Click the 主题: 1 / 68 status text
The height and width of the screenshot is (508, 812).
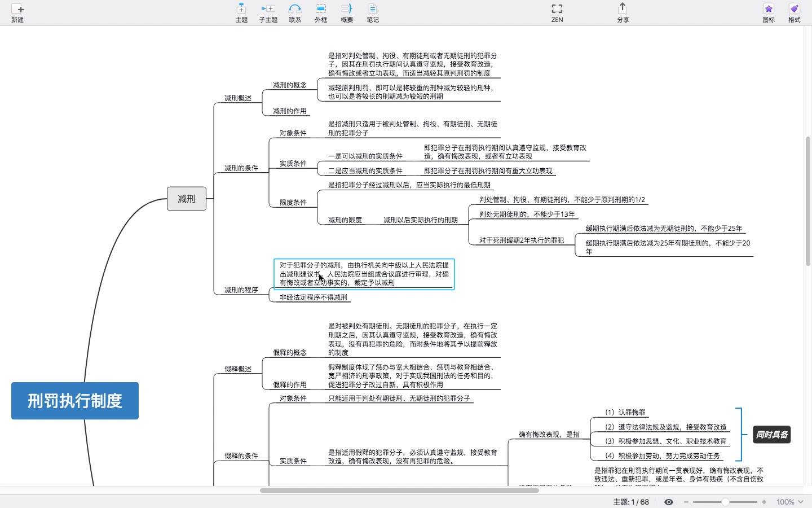coord(631,502)
